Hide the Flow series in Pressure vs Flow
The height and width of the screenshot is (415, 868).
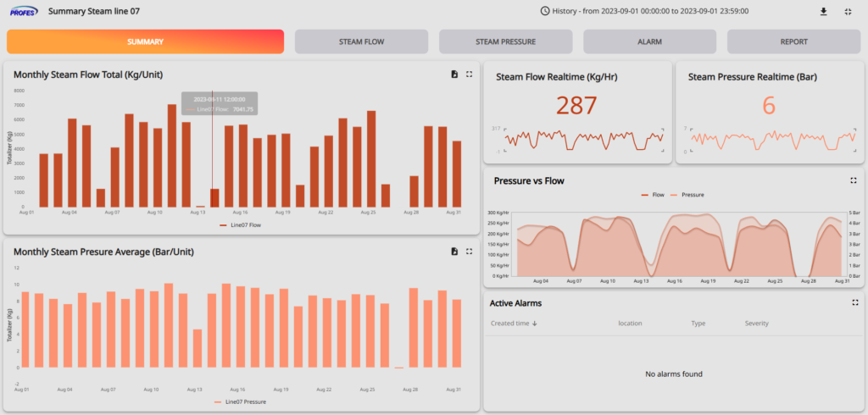[x=653, y=195]
